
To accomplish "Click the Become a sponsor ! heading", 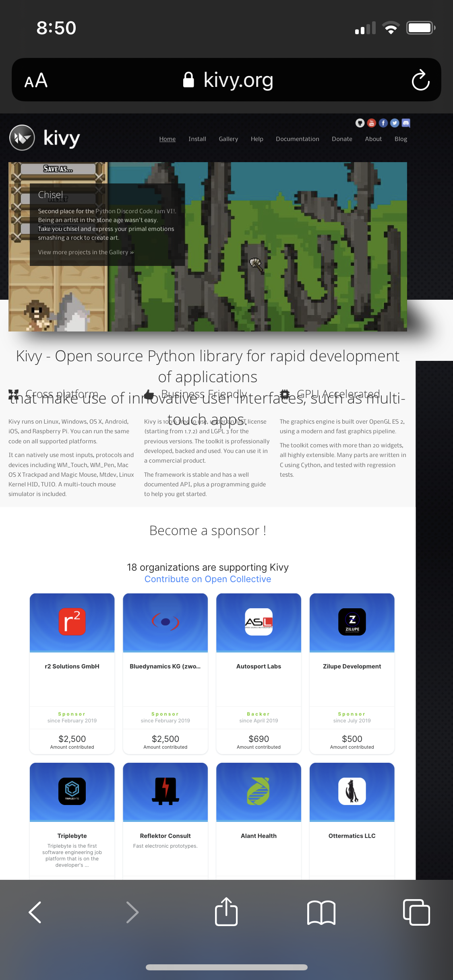I will 208,530.
